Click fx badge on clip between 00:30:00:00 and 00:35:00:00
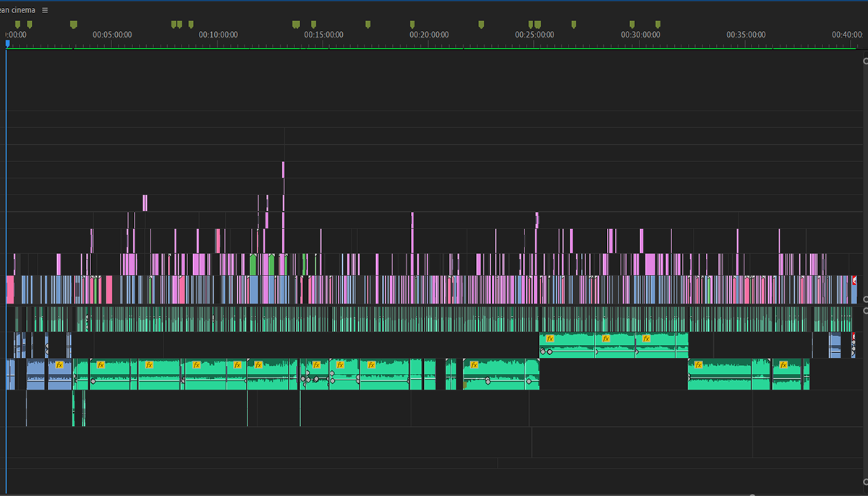This screenshot has width=868, height=496. 699,365
